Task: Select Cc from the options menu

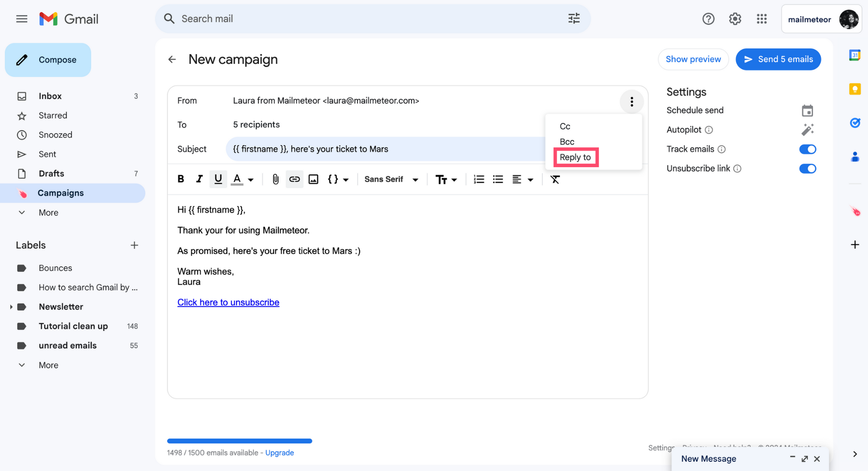Action: (565, 126)
